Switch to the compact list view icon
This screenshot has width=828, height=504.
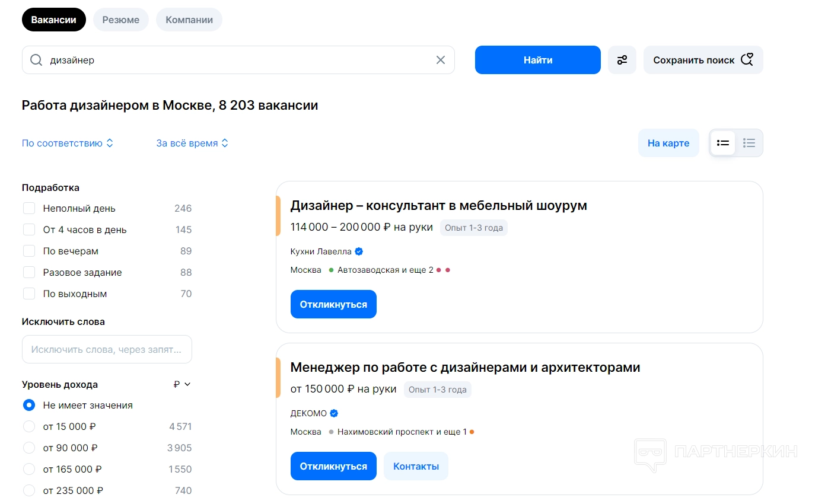[749, 143]
